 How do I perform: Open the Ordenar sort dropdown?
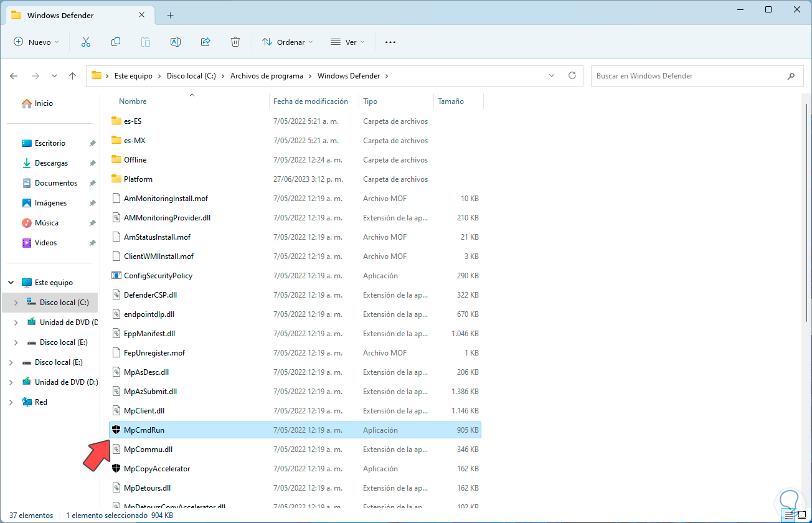click(287, 42)
